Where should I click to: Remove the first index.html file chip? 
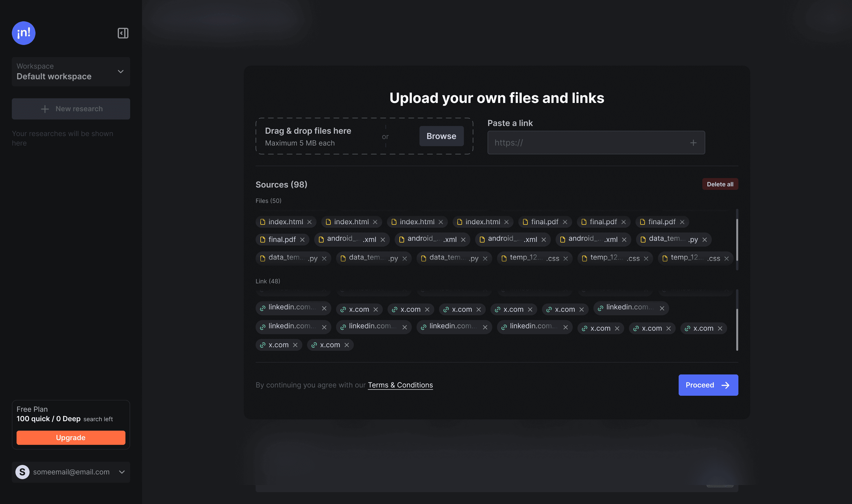309,222
